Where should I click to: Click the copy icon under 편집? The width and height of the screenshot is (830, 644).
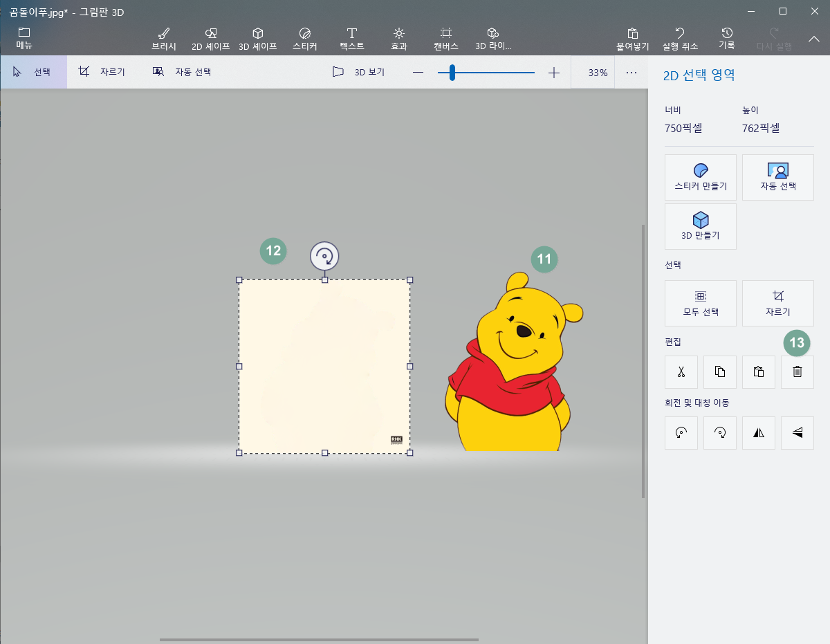coord(720,372)
